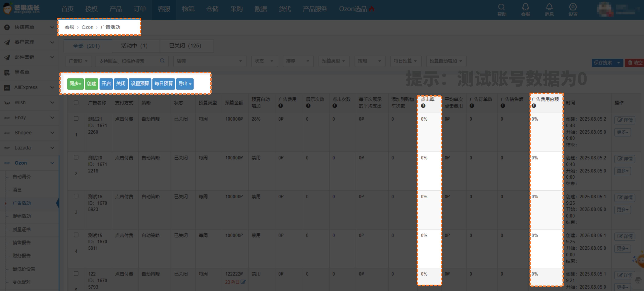Click the blue 开启 button
Screen dimensions: 644x291
coord(106,83)
